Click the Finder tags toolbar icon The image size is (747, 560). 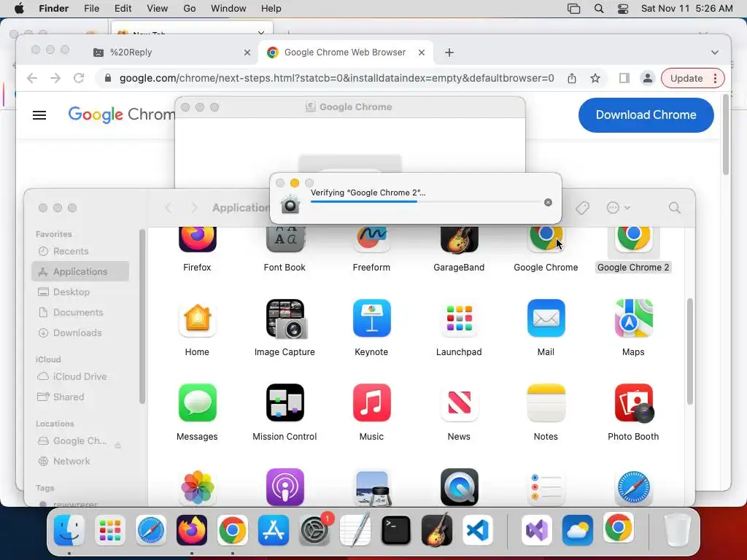coord(582,208)
